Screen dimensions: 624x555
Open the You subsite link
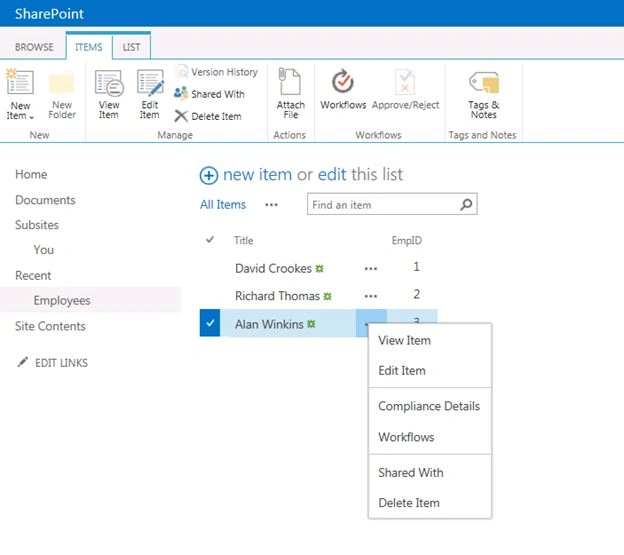click(x=43, y=250)
